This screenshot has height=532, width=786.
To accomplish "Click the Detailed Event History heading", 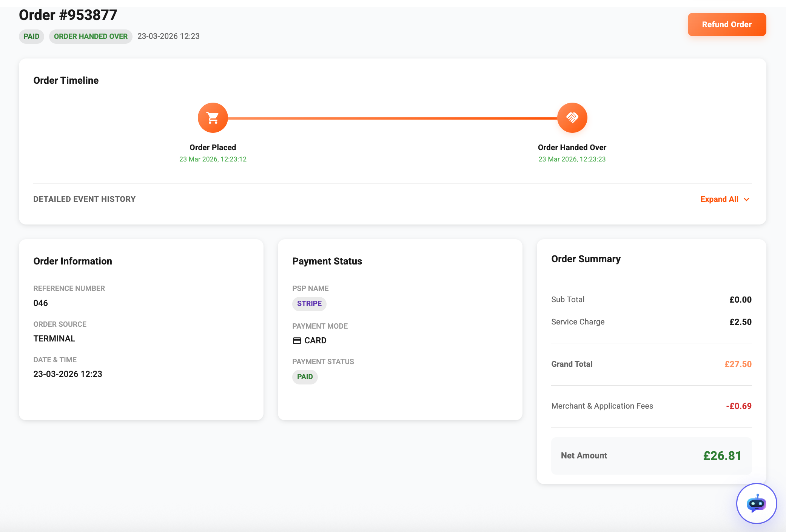I will [85, 199].
